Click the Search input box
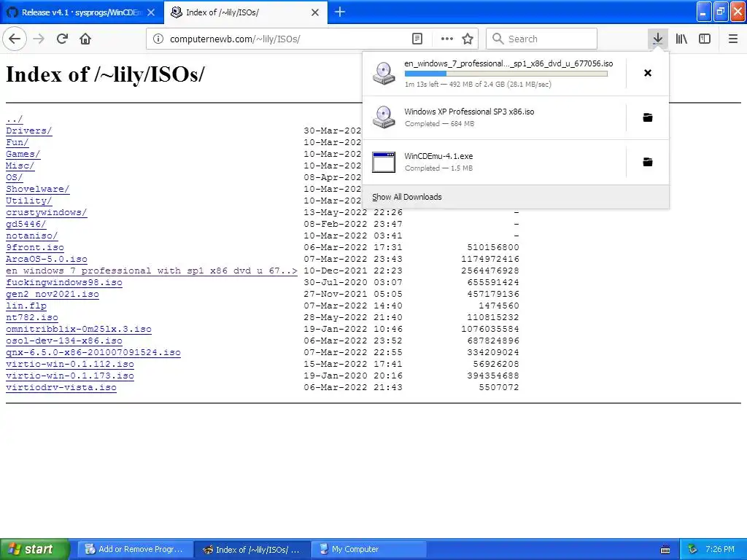The image size is (747, 560). [542, 39]
